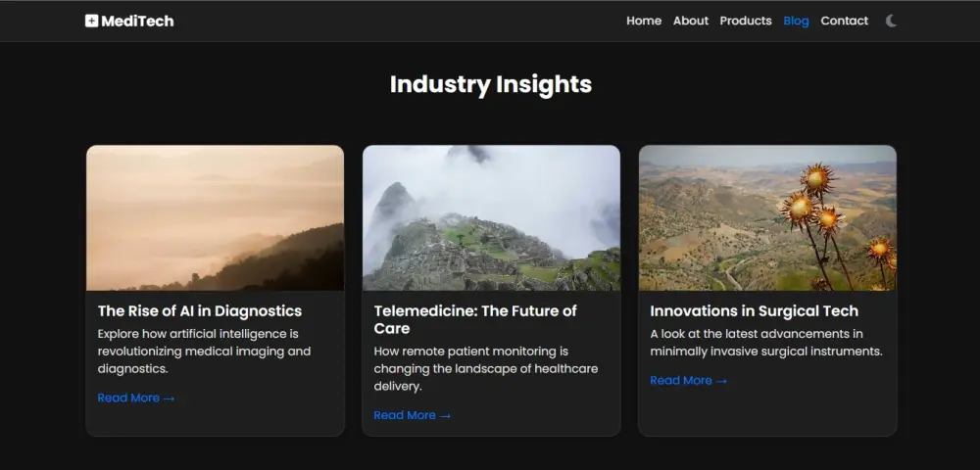Navigate to the Contact page
Viewport: 980px width, 470px height.
pyautogui.click(x=844, y=21)
